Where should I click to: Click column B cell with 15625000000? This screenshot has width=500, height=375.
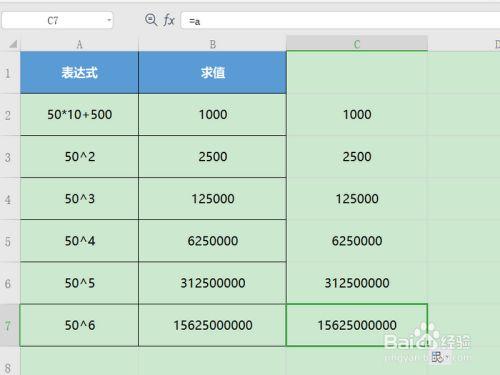point(212,325)
